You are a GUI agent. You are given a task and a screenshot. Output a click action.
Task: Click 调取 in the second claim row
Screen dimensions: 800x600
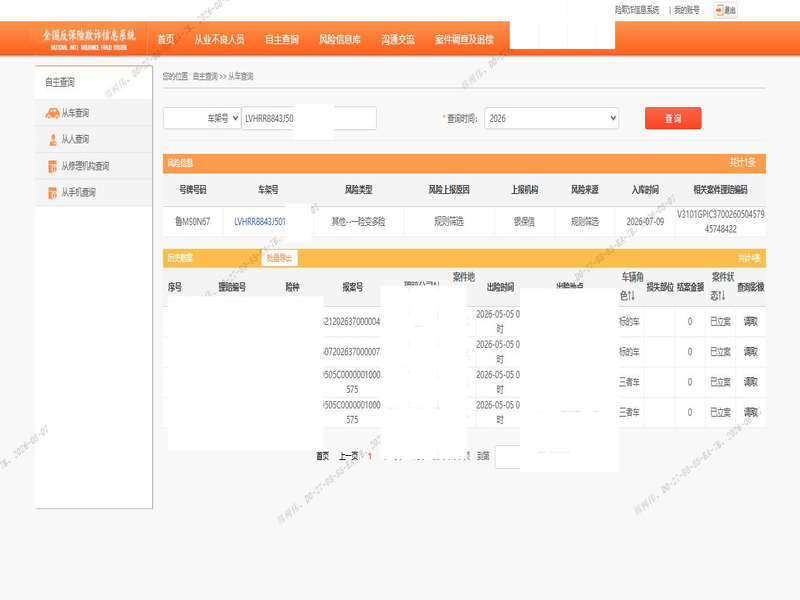click(x=751, y=352)
